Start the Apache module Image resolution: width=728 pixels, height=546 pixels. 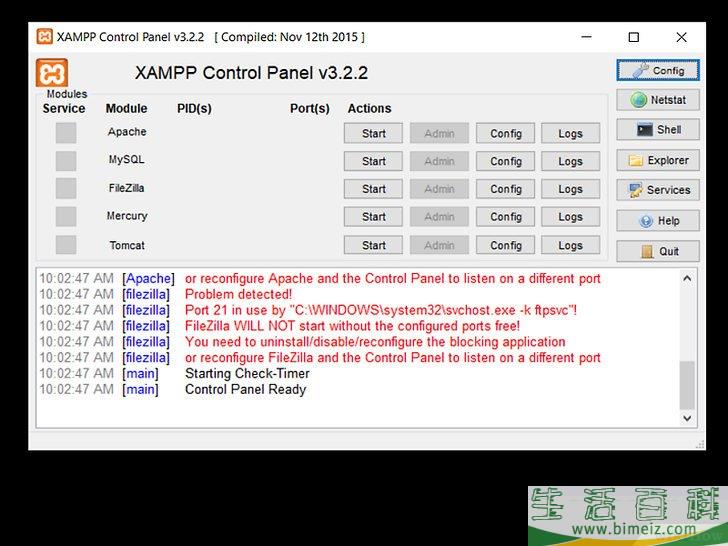[374, 133]
